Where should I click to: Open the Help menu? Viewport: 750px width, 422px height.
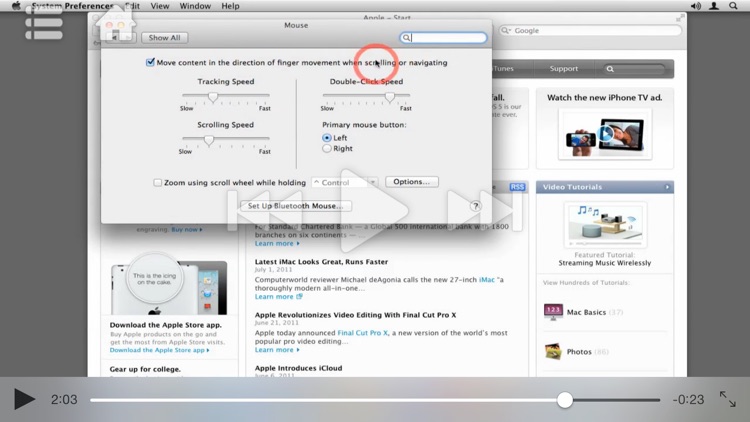(x=230, y=6)
